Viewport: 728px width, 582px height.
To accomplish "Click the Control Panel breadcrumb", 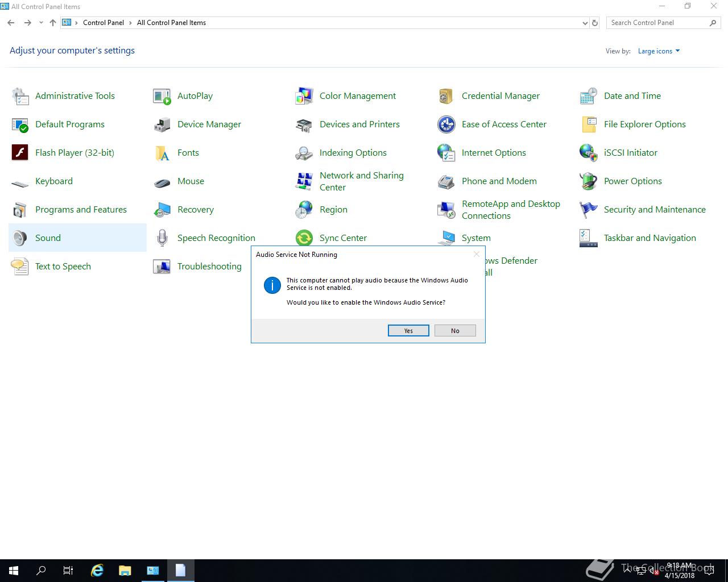I will 104,23.
